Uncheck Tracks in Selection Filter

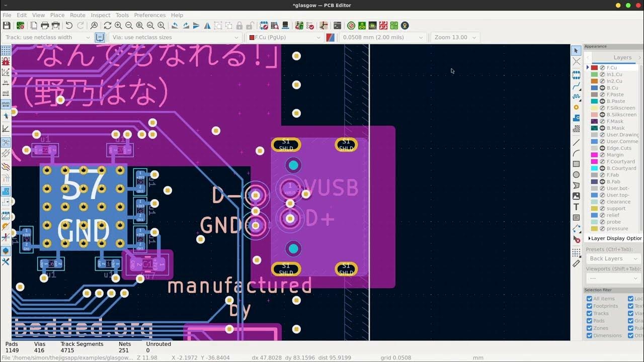coord(589,313)
